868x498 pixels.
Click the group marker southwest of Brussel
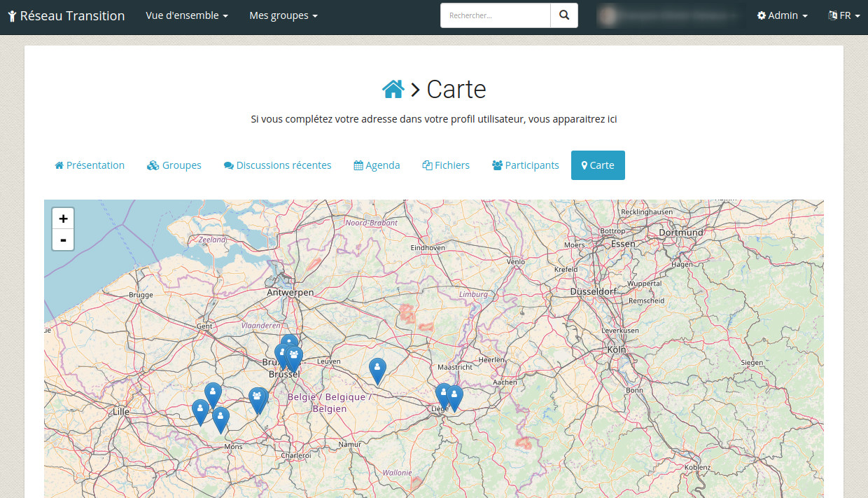[x=258, y=399]
